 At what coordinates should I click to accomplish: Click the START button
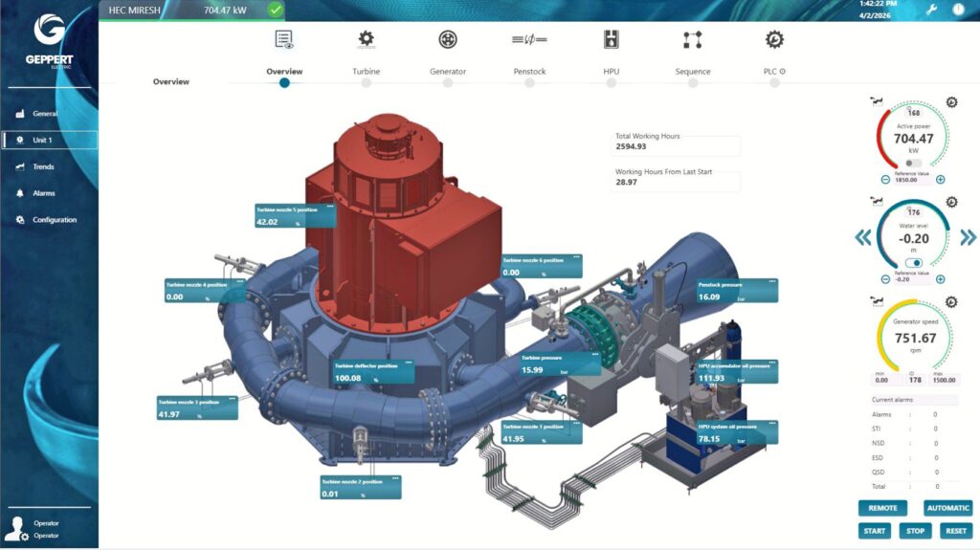pyautogui.click(x=875, y=531)
